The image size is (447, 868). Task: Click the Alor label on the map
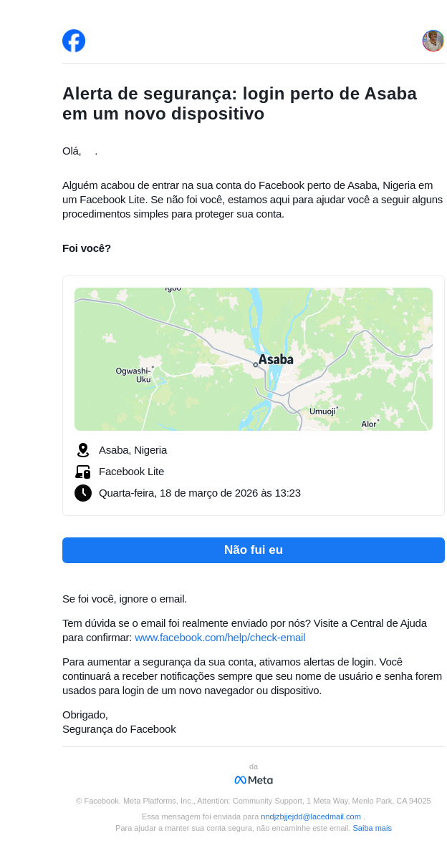[368, 424]
